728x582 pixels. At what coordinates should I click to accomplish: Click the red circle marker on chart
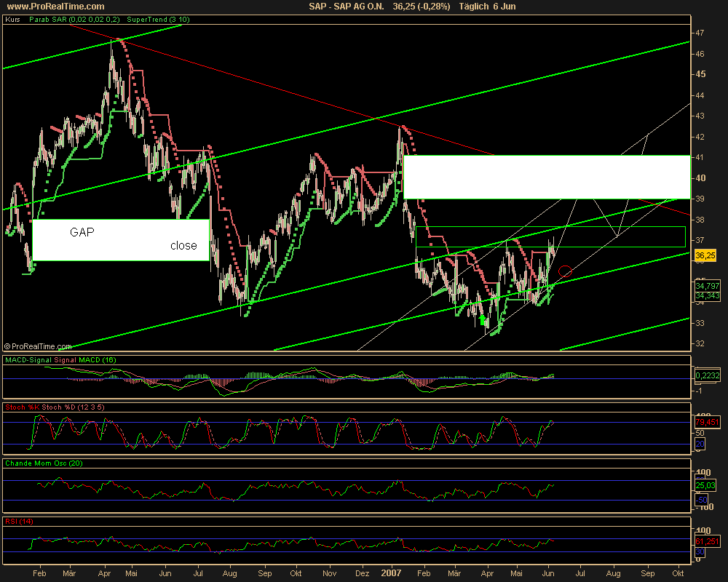(565, 272)
